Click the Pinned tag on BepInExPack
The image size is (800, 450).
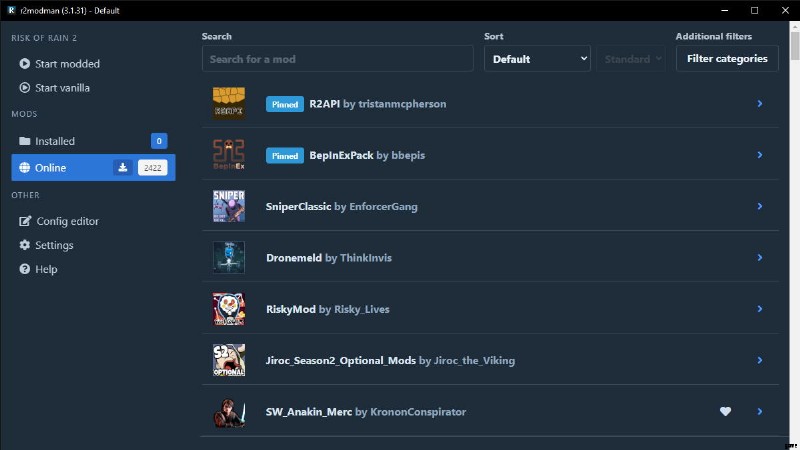coord(285,156)
